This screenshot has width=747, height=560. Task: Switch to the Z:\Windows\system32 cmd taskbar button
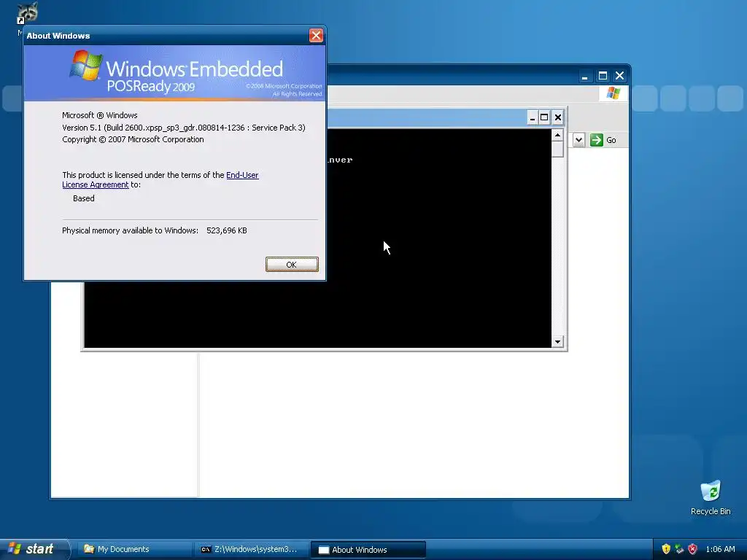(251, 549)
